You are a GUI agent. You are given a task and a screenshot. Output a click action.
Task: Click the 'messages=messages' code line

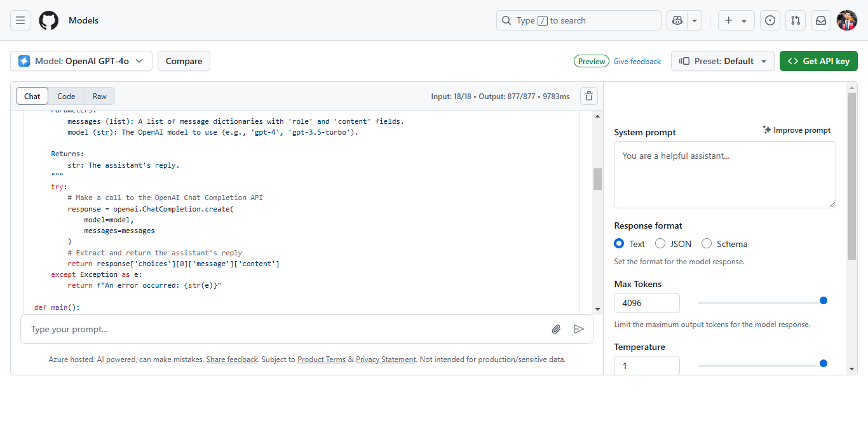(119, 231)
